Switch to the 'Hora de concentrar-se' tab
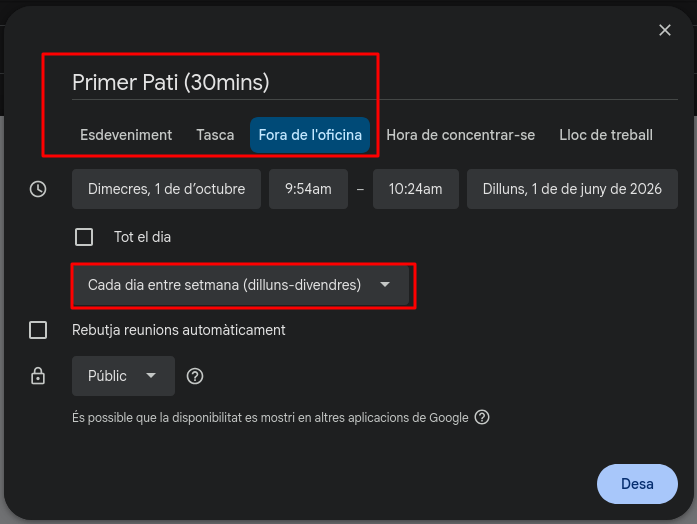This screenshot has width=697, height=524. tap(461, 135)
